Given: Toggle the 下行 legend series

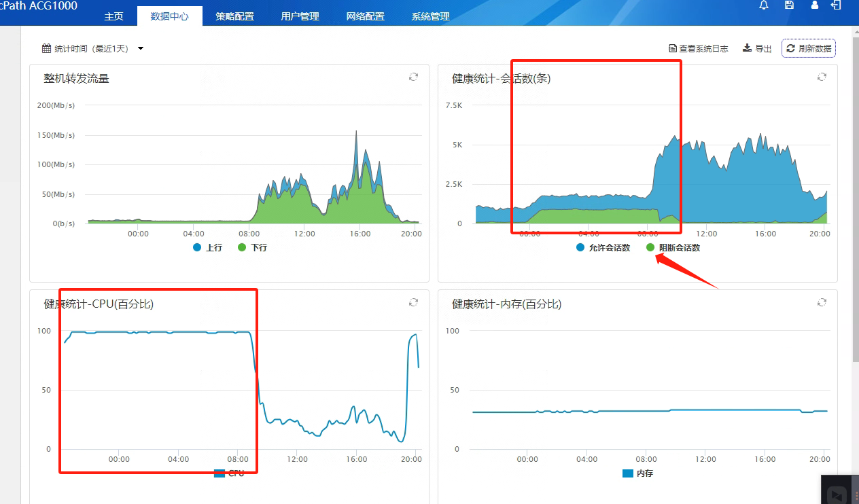Looking at the screenshot, I should 252,248.
